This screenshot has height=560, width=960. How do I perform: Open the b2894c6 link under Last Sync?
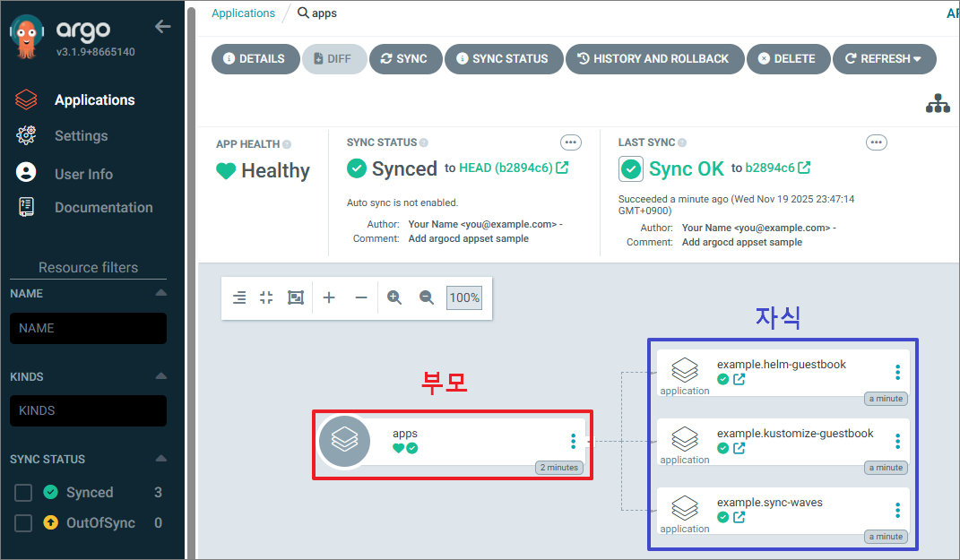click(777, 168)
